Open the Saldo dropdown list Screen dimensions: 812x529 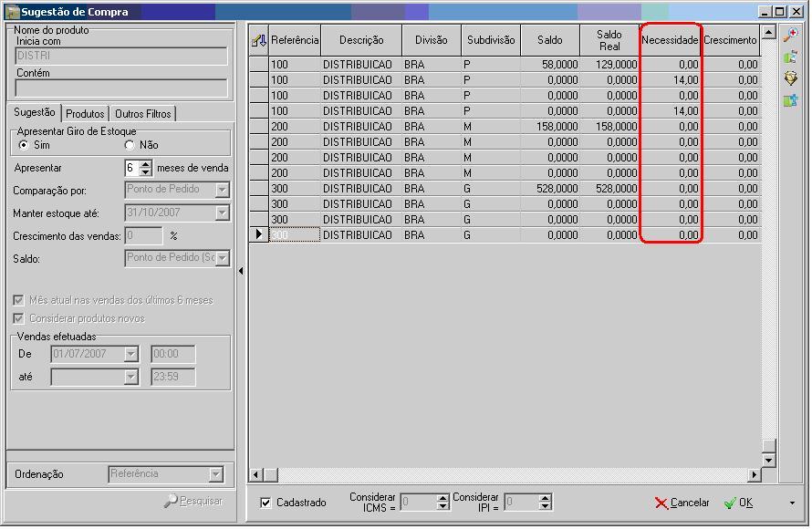(x=222, y=258)
